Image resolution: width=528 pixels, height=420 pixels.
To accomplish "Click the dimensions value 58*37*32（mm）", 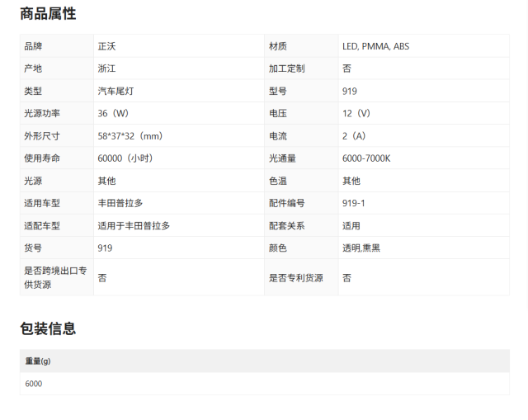I will 130,135.
